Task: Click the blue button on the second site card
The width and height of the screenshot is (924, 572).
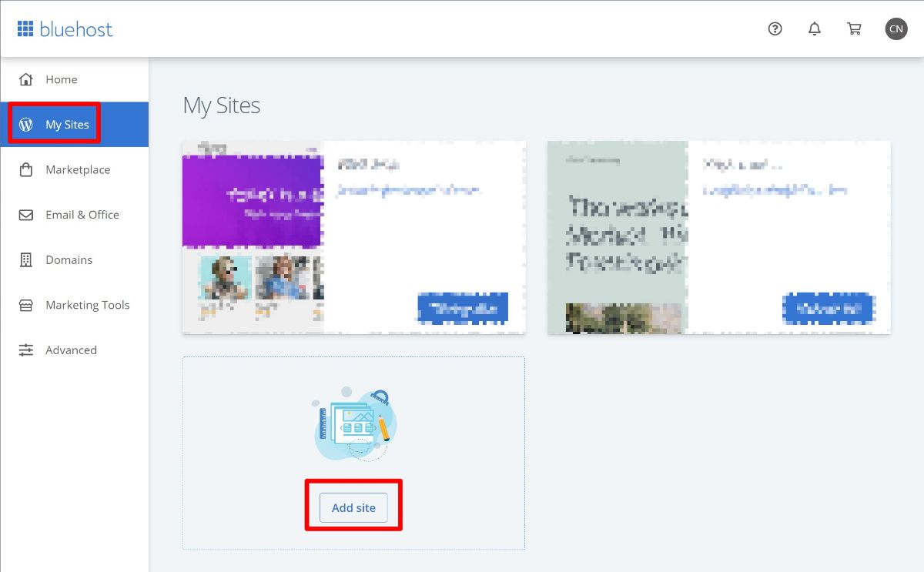Action: click(x=829, y=309)
